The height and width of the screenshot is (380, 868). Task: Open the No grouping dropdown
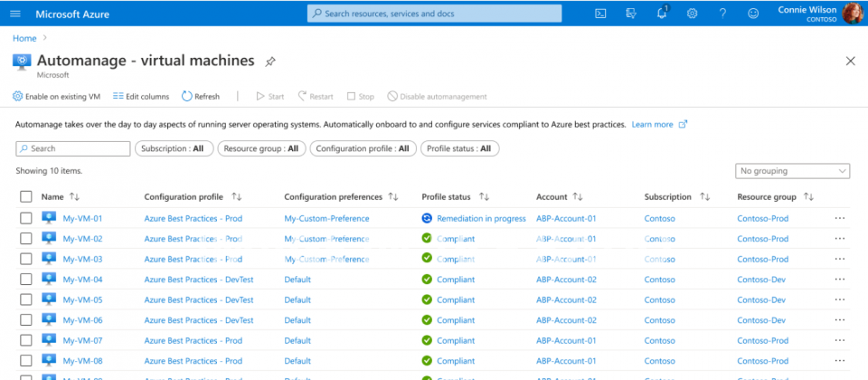point(792,171)
